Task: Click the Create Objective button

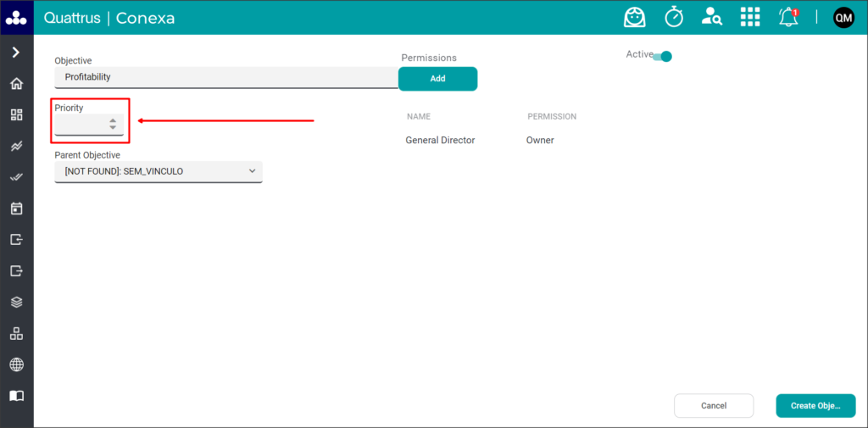Action: [816, 406]
